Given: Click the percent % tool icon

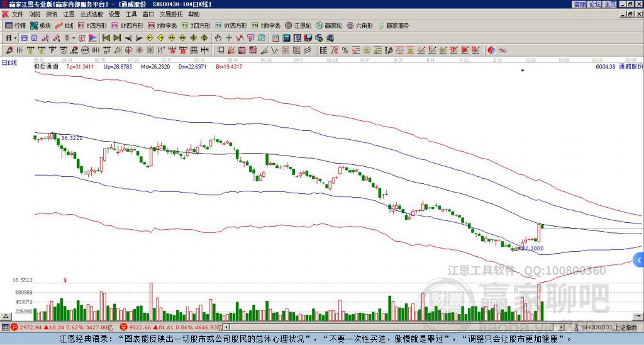Looking at the screenshot, I should click(345, 50).
